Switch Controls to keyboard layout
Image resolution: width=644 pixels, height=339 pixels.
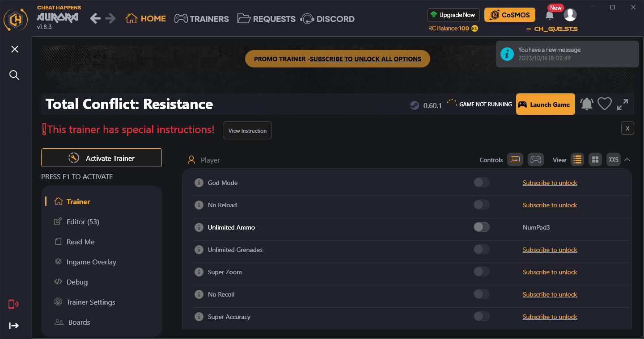coord(515,159)
